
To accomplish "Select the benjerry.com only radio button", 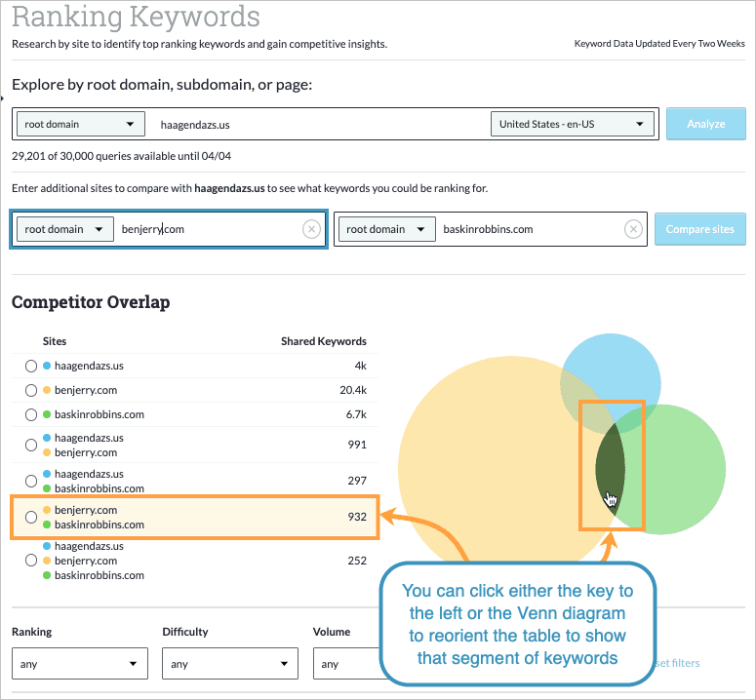I will [31, 390].
